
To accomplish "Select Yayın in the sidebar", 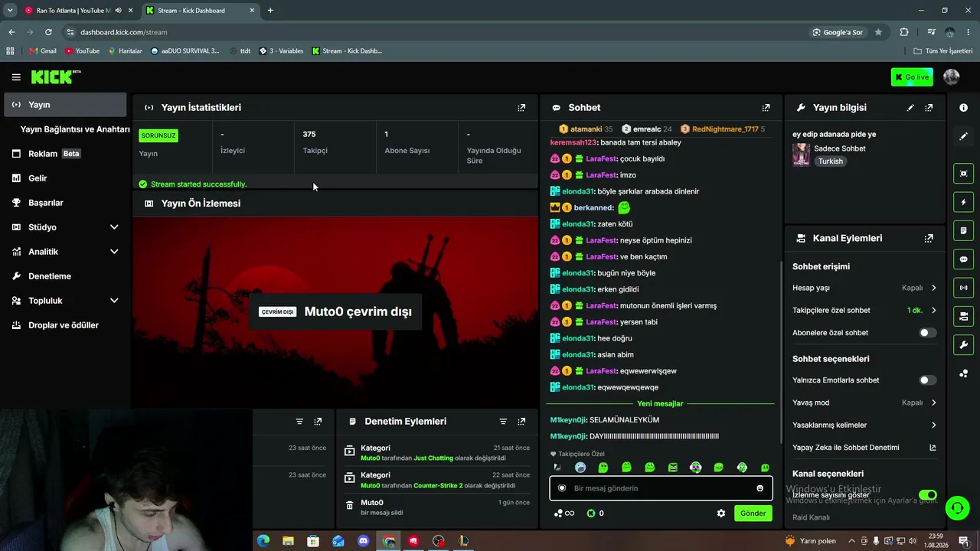I will pyautogui.click(x=65, y=105).
